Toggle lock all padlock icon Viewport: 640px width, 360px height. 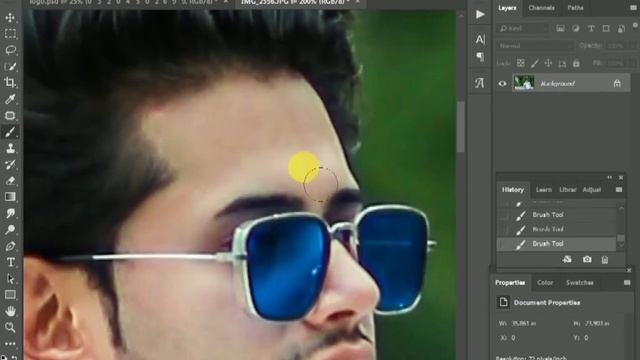pyautogui.click(x=576, y=63)
